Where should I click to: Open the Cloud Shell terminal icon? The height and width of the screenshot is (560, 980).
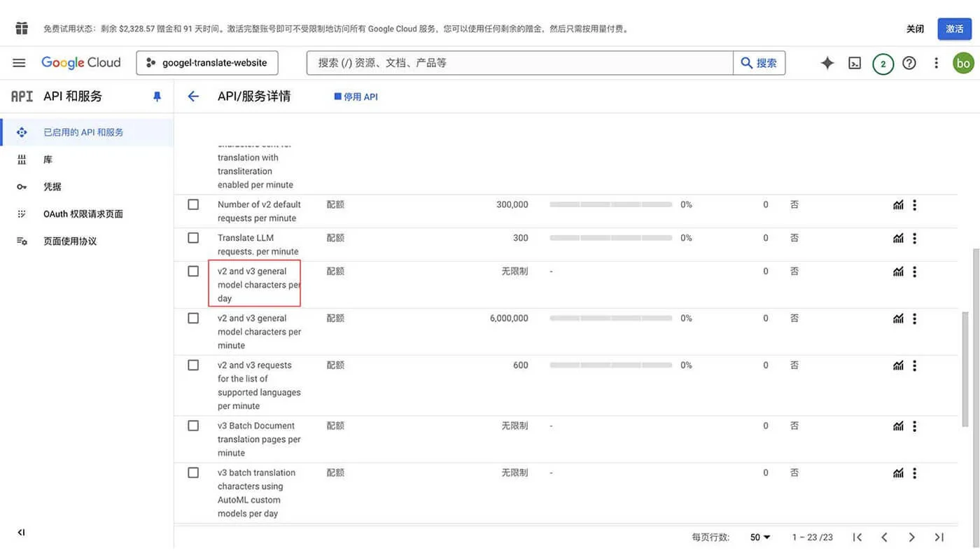(855, 62)
